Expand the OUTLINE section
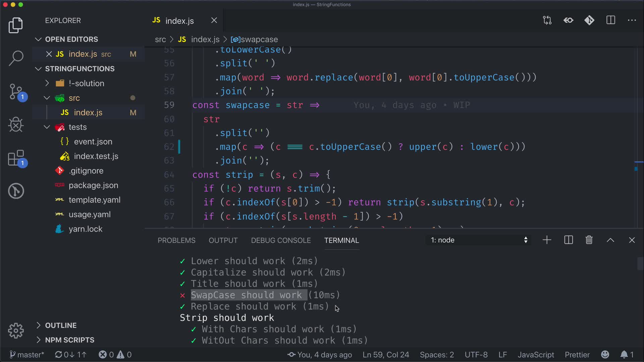This screenshot has width=644, height=362. [61, 325]
